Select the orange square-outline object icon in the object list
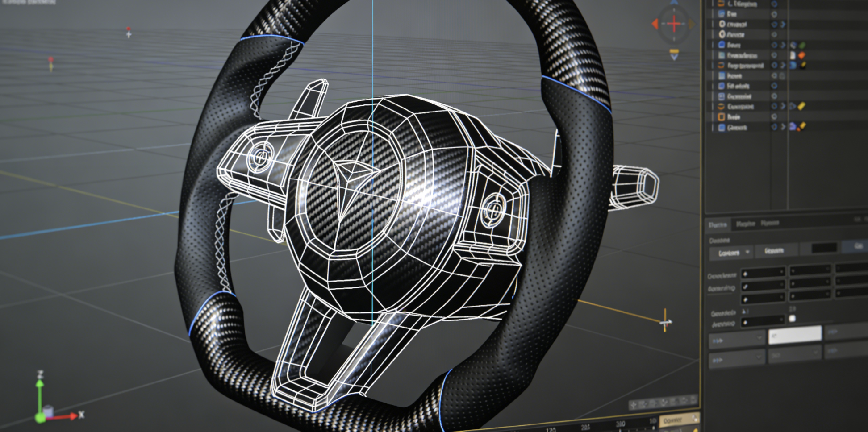Image resolution: width=868 pixels, height=432 pixels. [721, 117]
